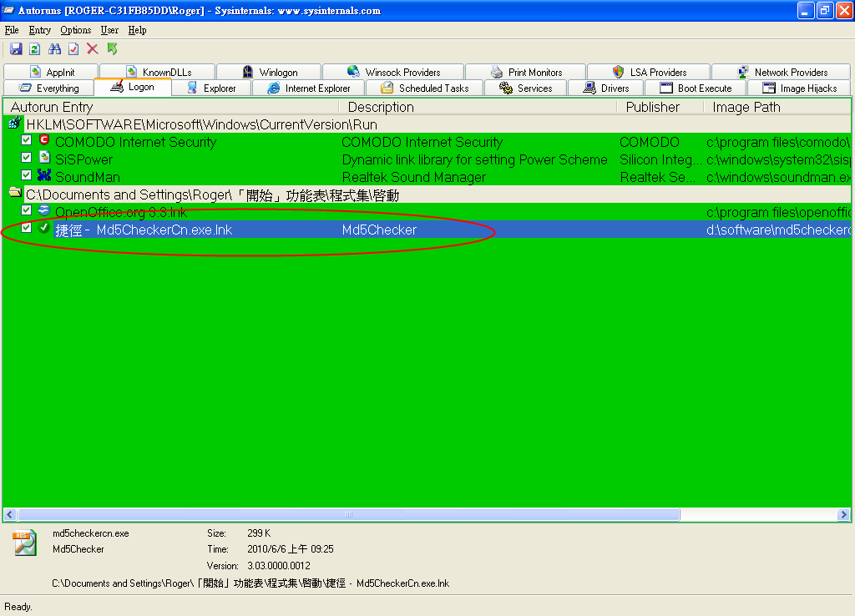Switch to the Internet Explorer tab
The width and height of the screenshot is (855, 616).
pyautogui.click(x=309, y=88)
